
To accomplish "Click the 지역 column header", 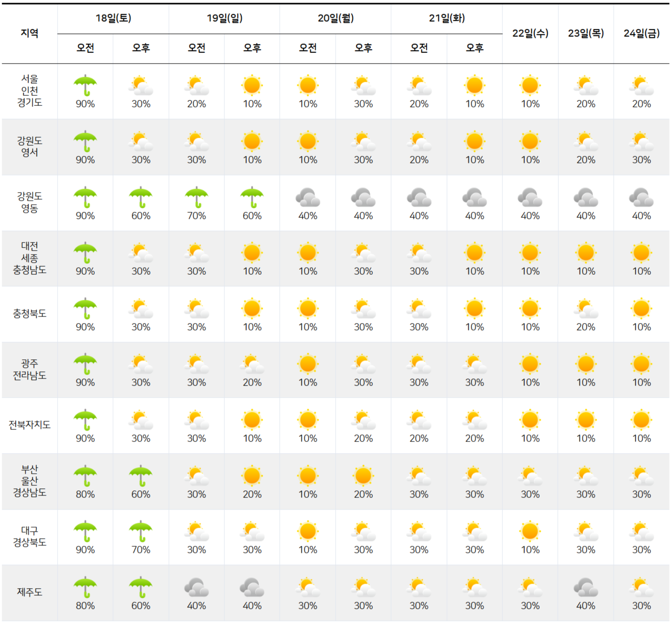I will point(30,33).
